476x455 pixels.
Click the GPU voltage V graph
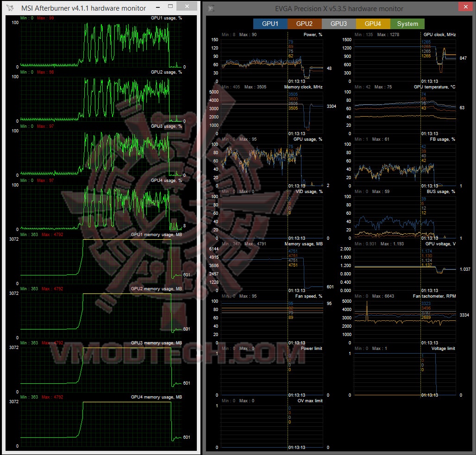click(x=405, y=269)
